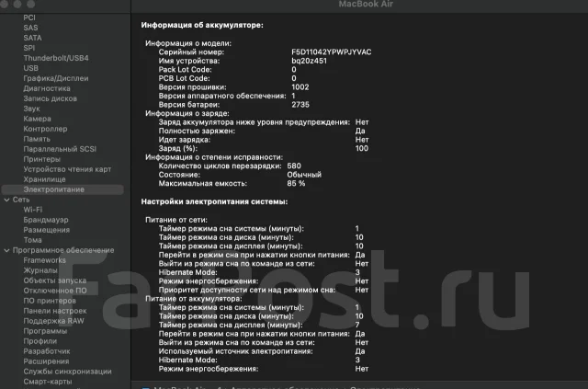Open Профили sidebar entry
The height and width of the screenshot is (389, 588).
coord(40,342)
